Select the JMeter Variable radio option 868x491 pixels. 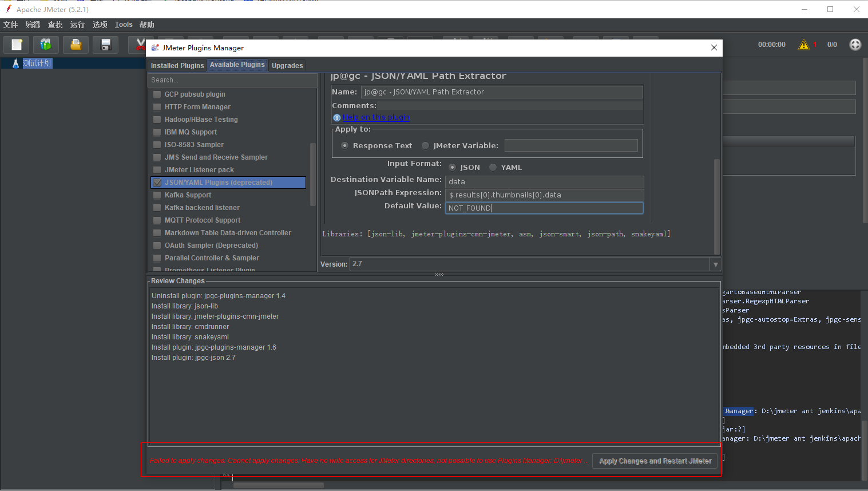coord(425,145)
